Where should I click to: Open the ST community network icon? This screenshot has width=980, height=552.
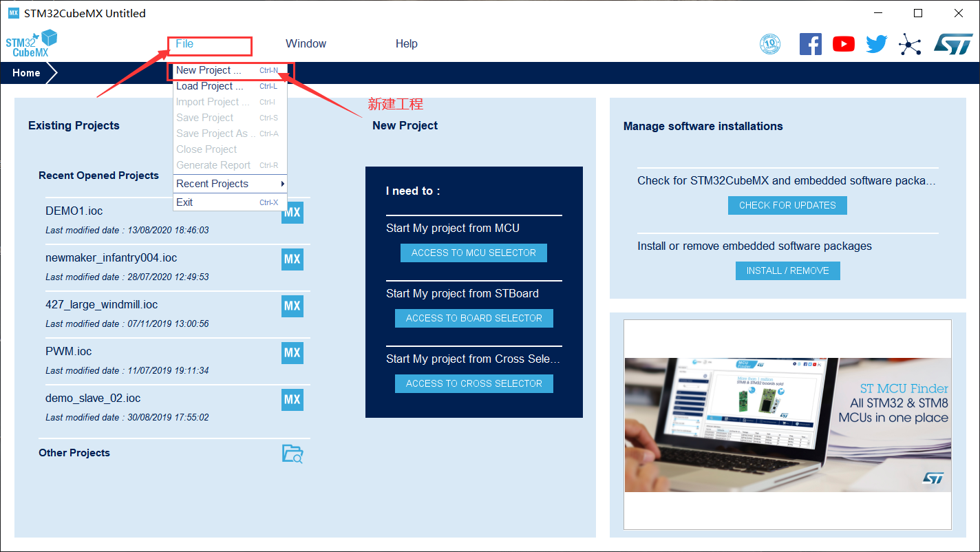pos(909,45)
